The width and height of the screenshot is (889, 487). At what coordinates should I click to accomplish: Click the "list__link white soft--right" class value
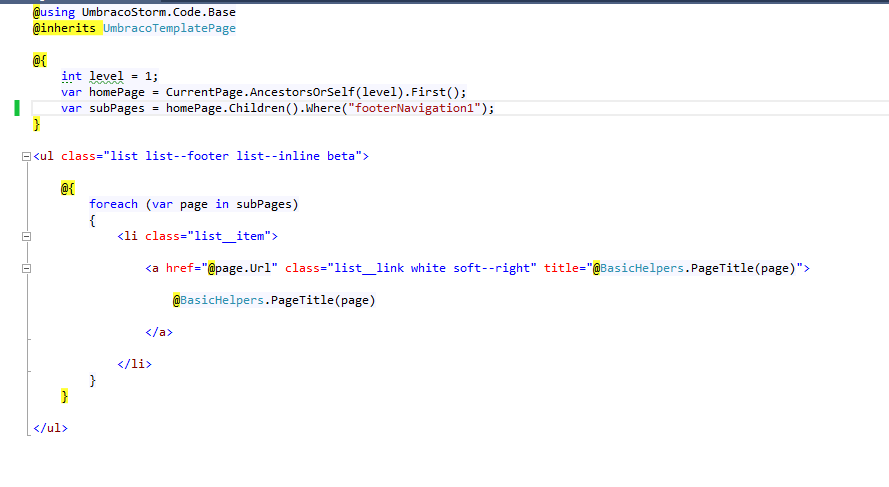point(432,268)
